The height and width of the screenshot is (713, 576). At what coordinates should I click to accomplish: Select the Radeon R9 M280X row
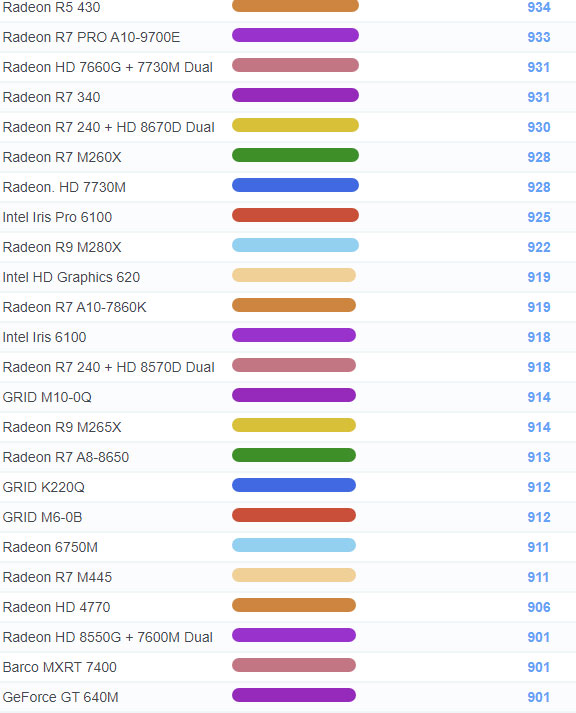click(288, 247)
